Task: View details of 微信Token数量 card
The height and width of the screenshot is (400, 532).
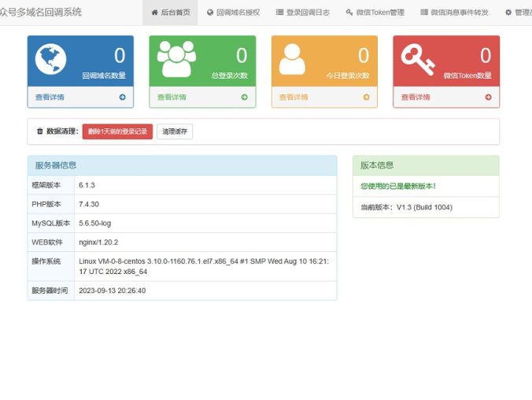Action: (416, 97)
